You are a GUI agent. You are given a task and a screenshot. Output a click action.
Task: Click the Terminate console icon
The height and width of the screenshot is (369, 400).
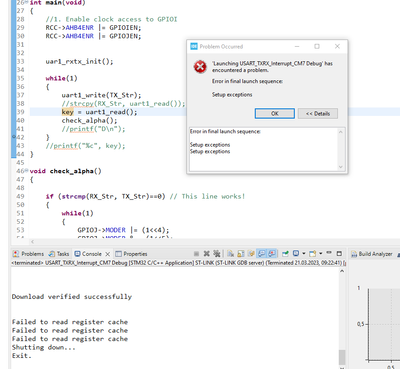click(196, 254)
